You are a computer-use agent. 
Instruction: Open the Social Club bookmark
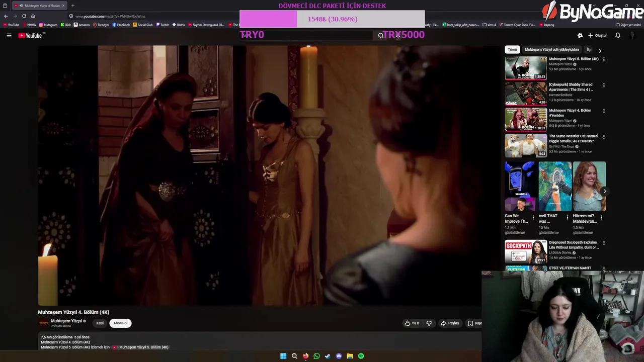[x=143, y=25]
